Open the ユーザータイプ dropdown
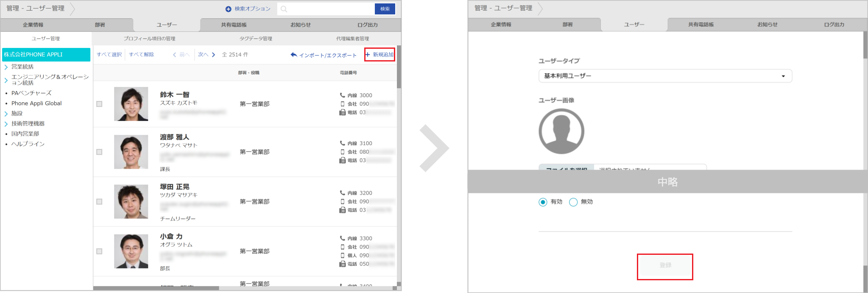The image size is (868, 293). pos(664,76)
